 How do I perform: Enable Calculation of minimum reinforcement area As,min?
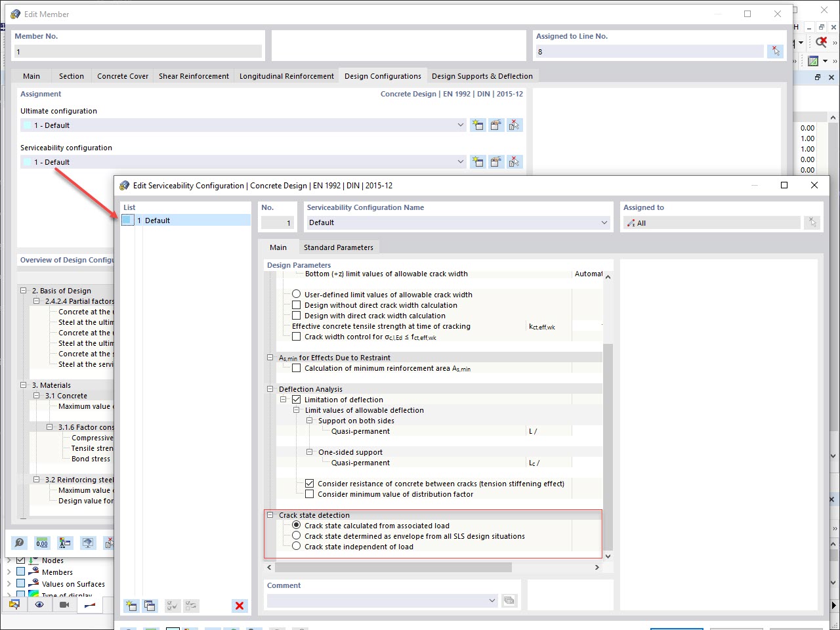coord(296,368)
